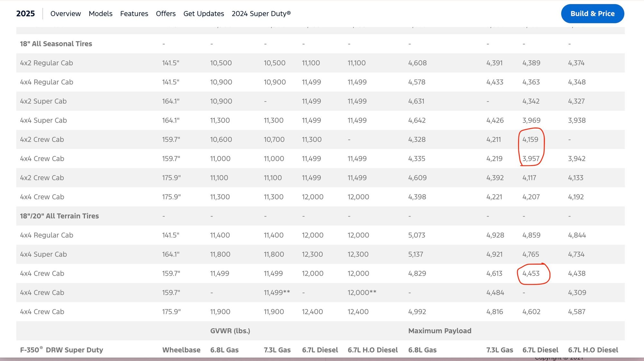
Task: Click the circled 4,159 payload cell
Action: click(530, 140)
